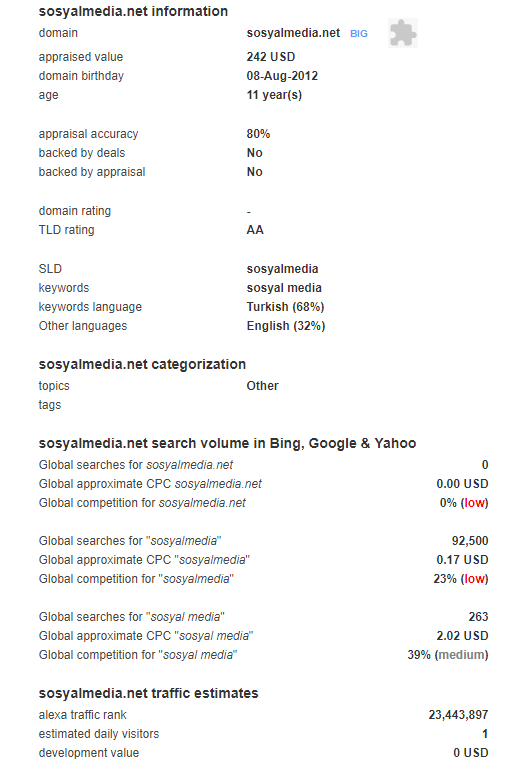Click the sosyalmedia SLD value
This screenshot has width=507, height=775.
point(282,269)
